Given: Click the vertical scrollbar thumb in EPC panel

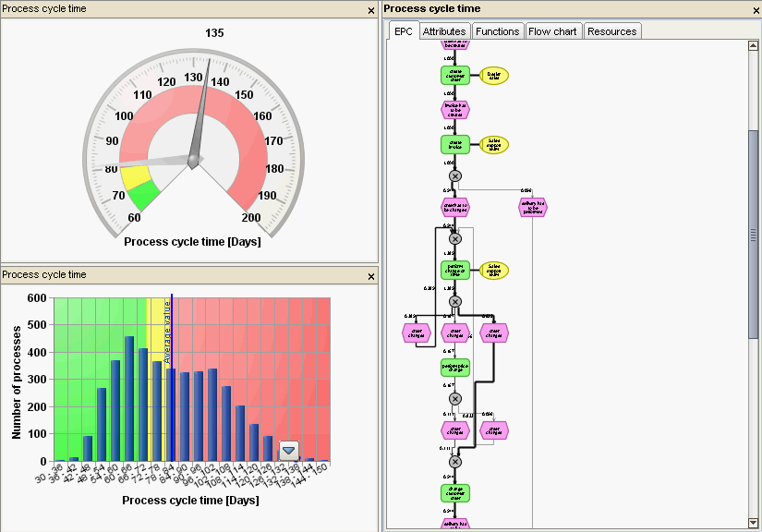Looking at the screenshot, I should [753, 235].
